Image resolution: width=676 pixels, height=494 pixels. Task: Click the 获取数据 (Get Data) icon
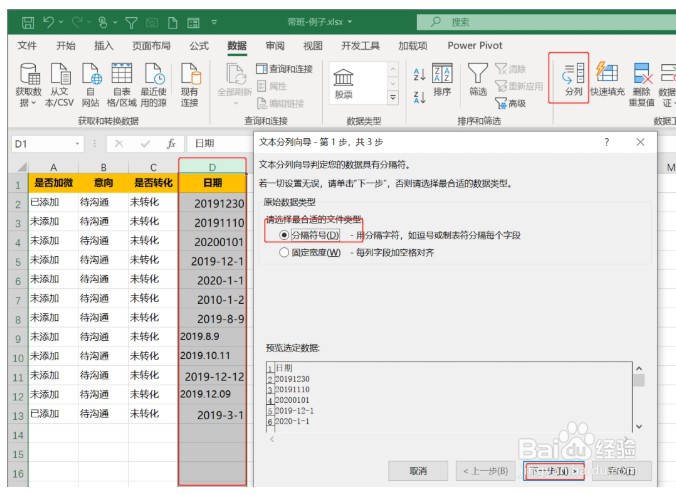pos(29,73)
